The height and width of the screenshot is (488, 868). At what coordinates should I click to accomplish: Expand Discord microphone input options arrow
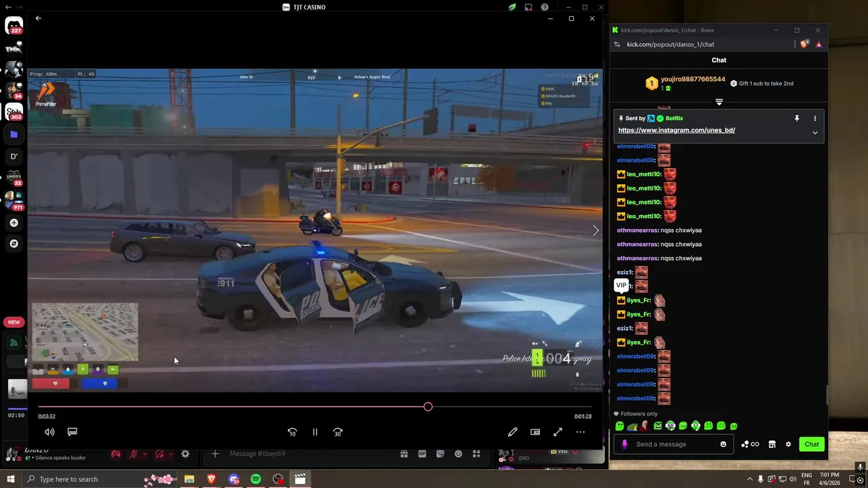tap(145, 454)
